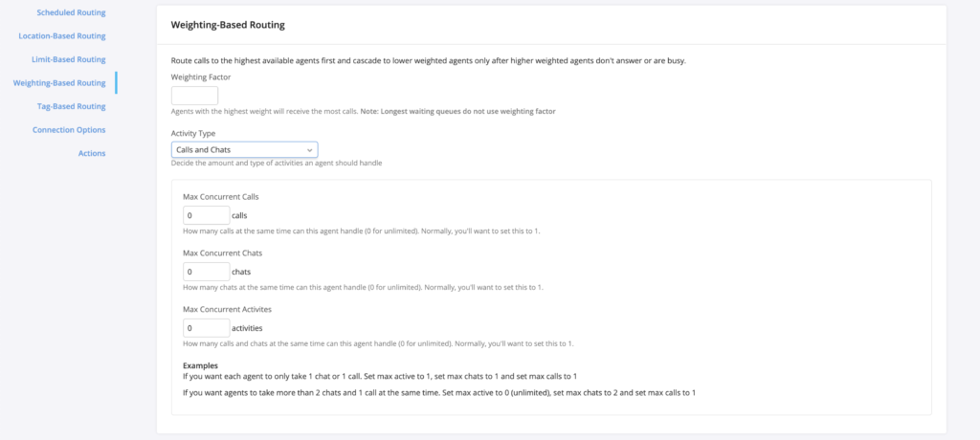Click the Max Concurrent Chats number field

pos(206,272)
